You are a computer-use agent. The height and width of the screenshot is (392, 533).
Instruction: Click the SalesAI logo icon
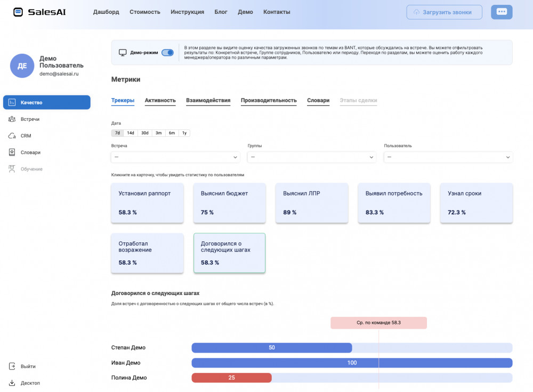point(18,12)
